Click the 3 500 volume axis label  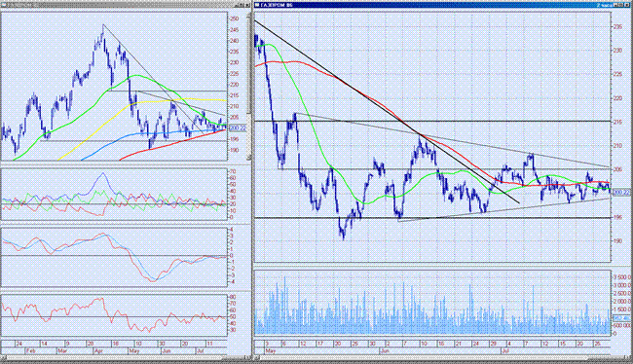point(622,277)
